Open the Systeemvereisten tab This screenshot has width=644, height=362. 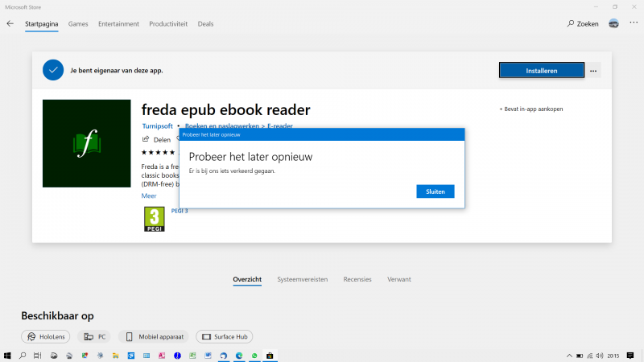[303, 279]
